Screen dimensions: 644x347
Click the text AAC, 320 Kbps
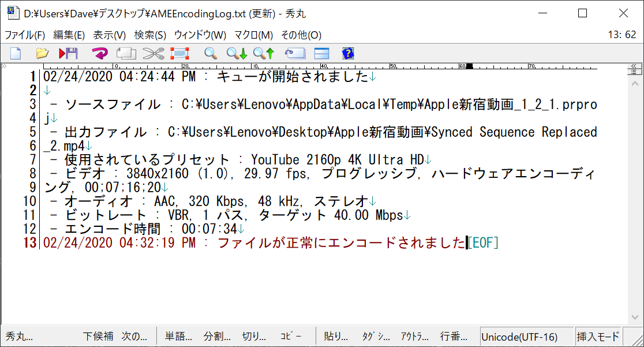199,201
